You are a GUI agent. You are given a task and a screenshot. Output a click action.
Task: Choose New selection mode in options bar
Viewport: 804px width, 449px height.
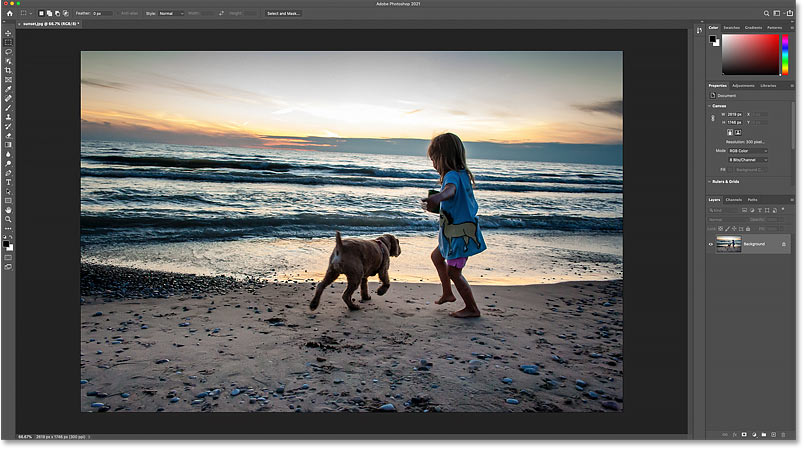tap(41, 13)
